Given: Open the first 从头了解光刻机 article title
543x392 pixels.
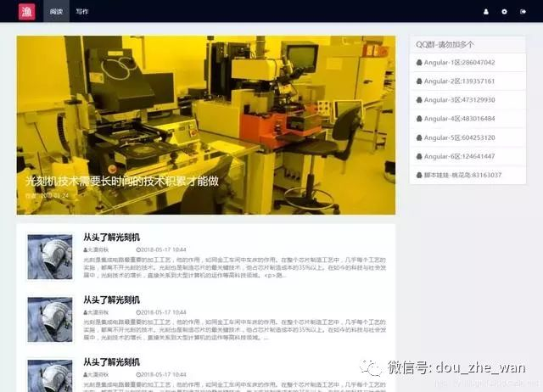Looking at the screenshot, I should click(x=111, y=238).
